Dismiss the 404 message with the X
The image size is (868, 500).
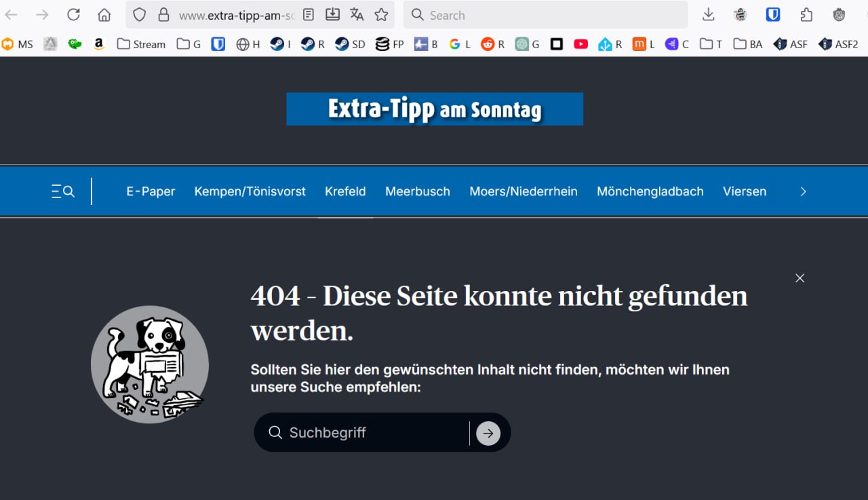[800, 278]
